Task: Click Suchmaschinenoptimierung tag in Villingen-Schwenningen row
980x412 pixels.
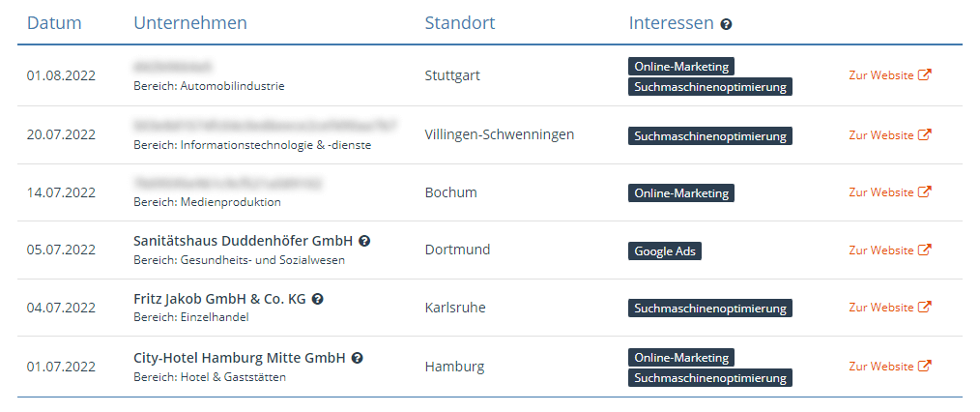Action: tap(710, 135)
